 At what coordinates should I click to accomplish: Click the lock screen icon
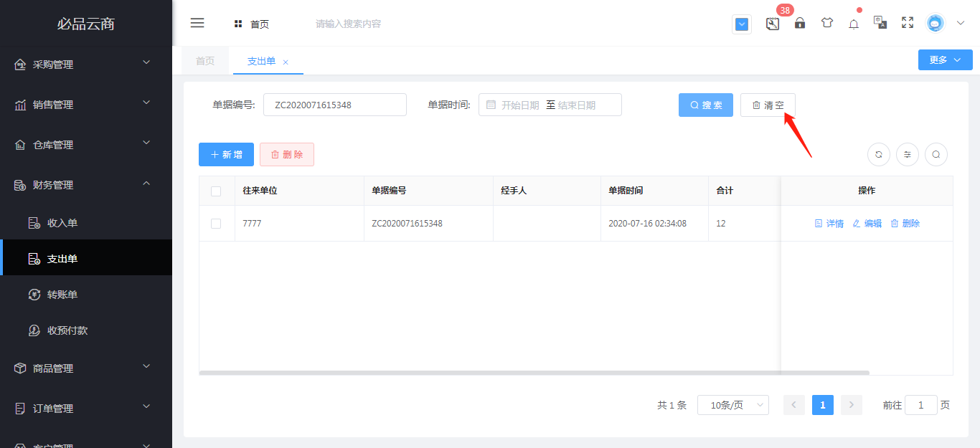pos(800,23)
